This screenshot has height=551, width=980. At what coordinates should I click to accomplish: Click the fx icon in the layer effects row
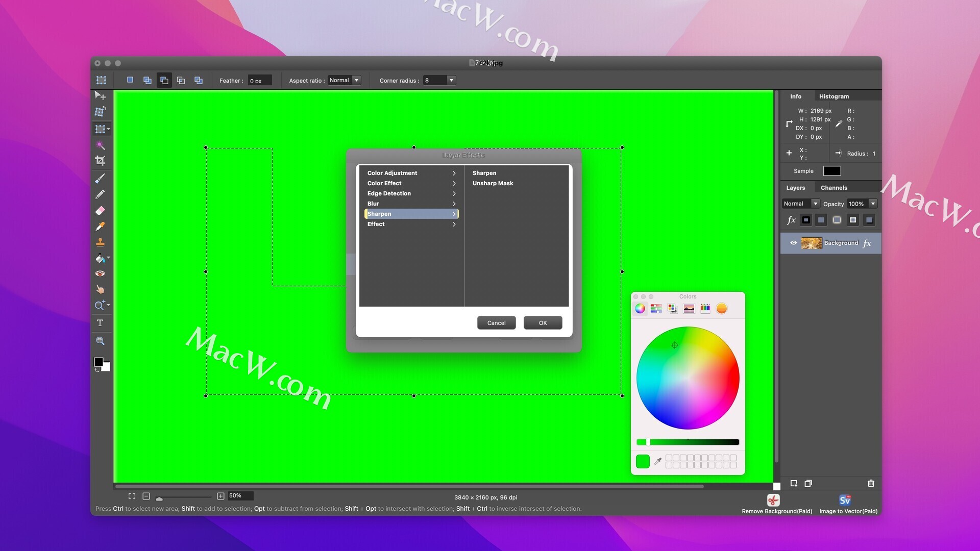click(x=791, y=220)
